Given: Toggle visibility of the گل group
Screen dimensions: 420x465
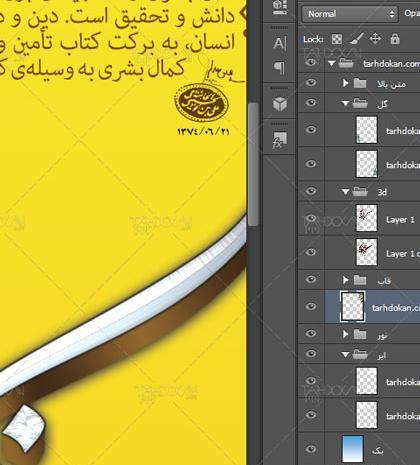Looking at the screenshot, I should (311, 102).
